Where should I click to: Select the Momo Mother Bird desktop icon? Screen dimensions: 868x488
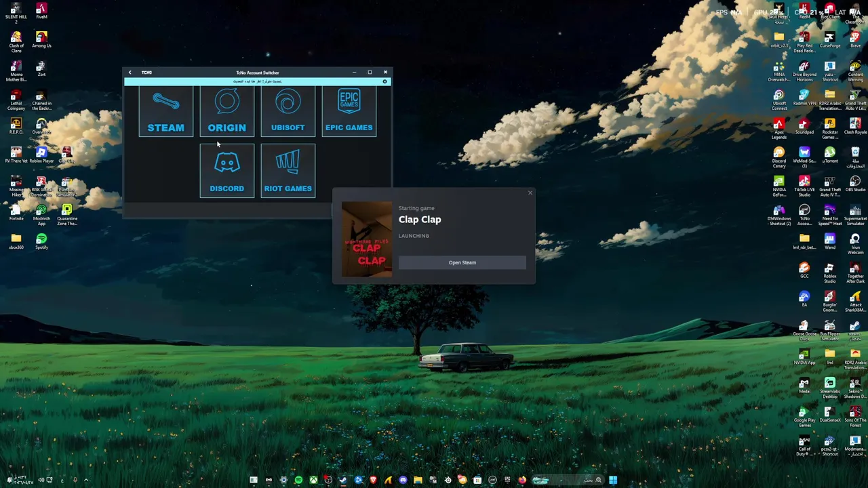click(x=16, y=71)
